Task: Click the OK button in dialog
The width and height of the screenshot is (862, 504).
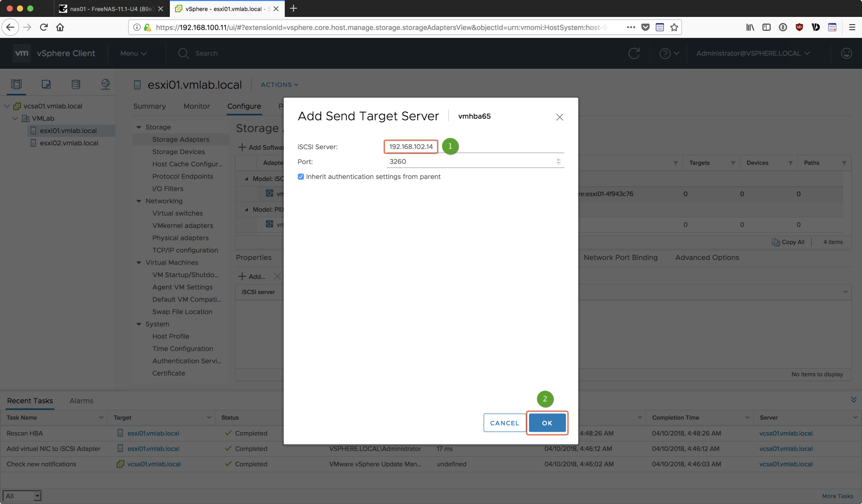Action: (547, 423)
